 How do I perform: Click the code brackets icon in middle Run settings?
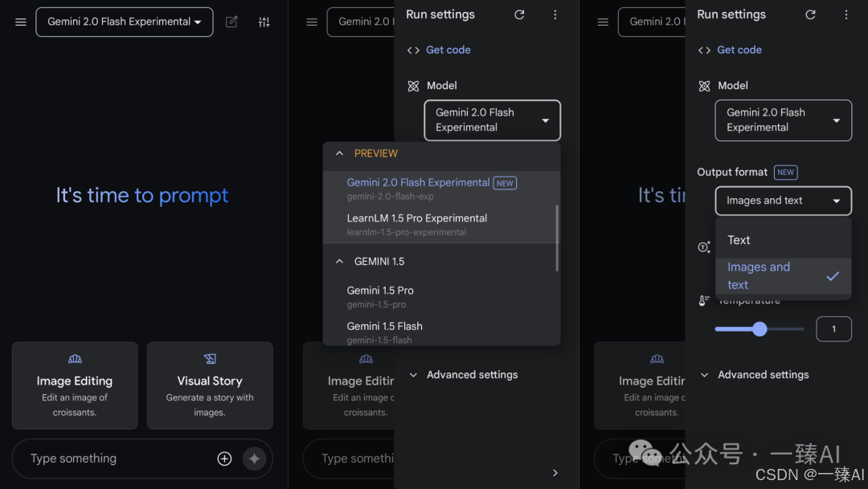point(413,51)
